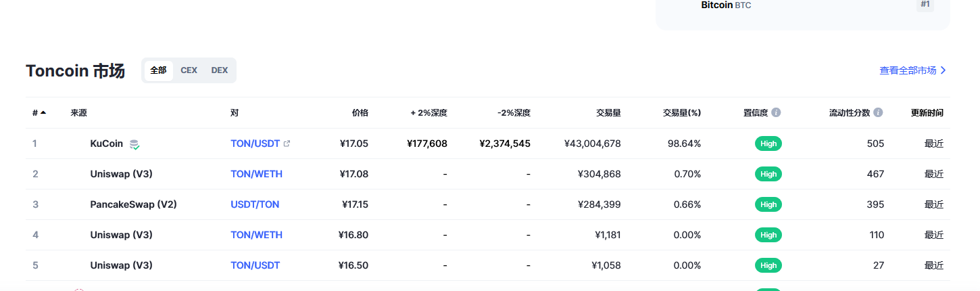Sort by the 价格 column header

[360, 112]
